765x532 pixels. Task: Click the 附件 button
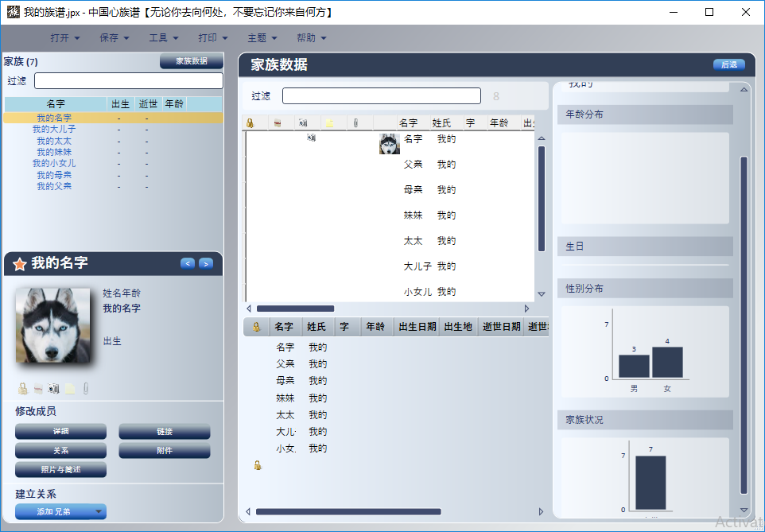(x=165, y=451)
